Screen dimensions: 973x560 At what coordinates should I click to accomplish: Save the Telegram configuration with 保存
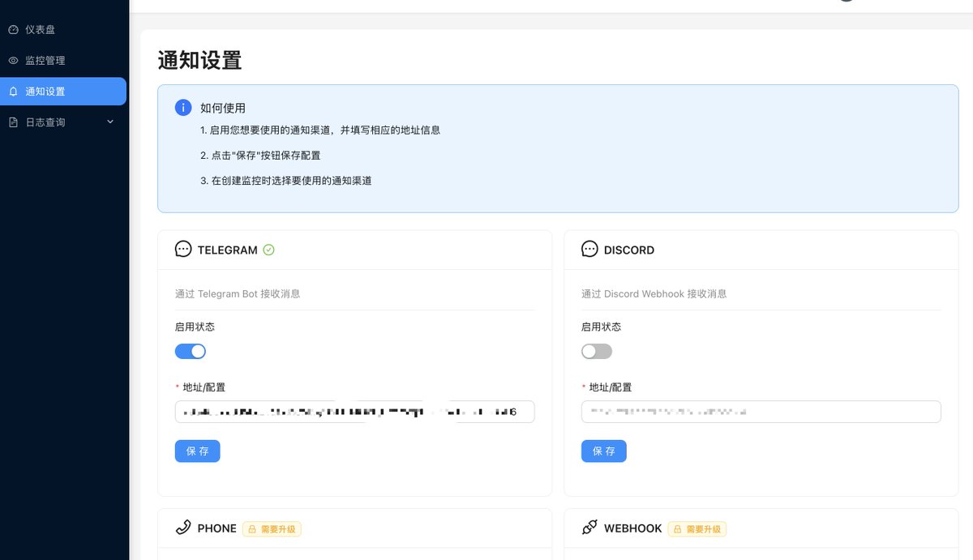click(197, 451)
